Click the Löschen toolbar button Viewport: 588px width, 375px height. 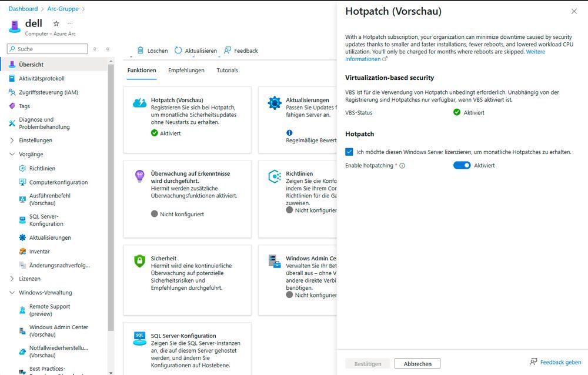(152, 51)
